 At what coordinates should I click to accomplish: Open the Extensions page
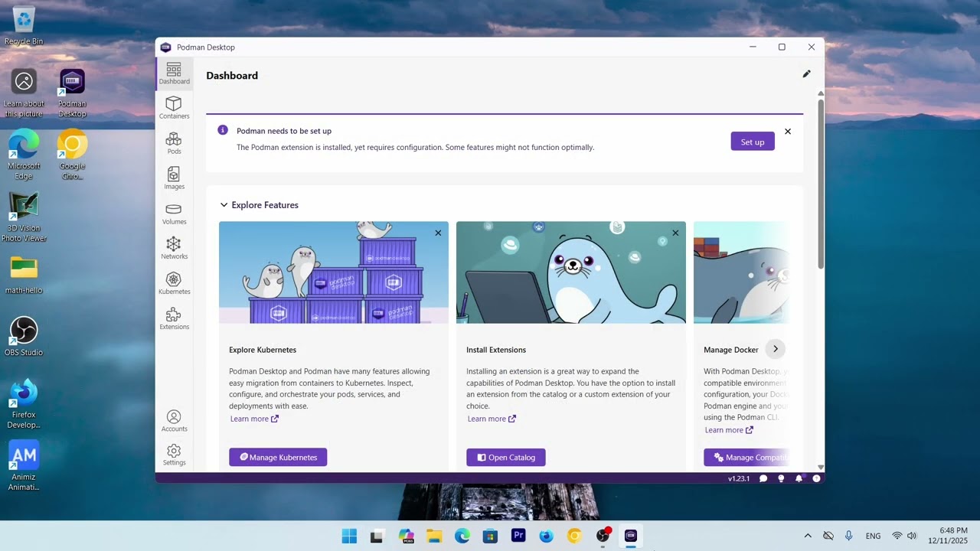click(174, 319)
